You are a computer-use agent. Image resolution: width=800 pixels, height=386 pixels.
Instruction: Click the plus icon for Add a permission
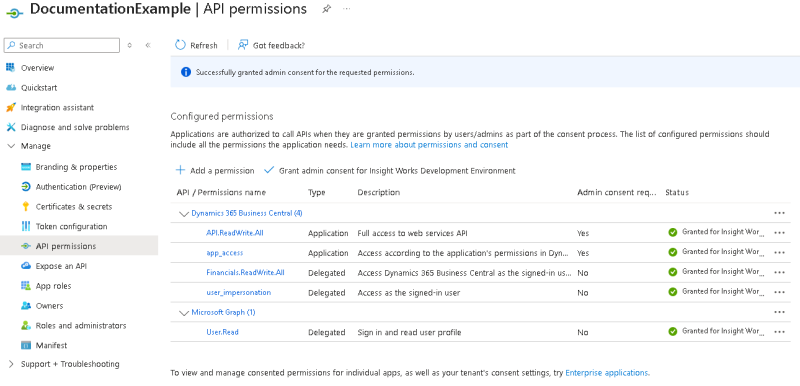click(x=180, y=170)
